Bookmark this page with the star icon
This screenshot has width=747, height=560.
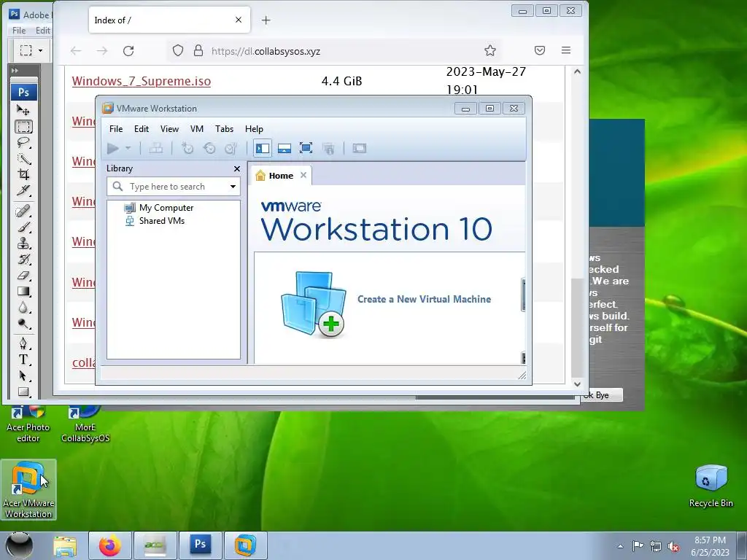point(490,50)
